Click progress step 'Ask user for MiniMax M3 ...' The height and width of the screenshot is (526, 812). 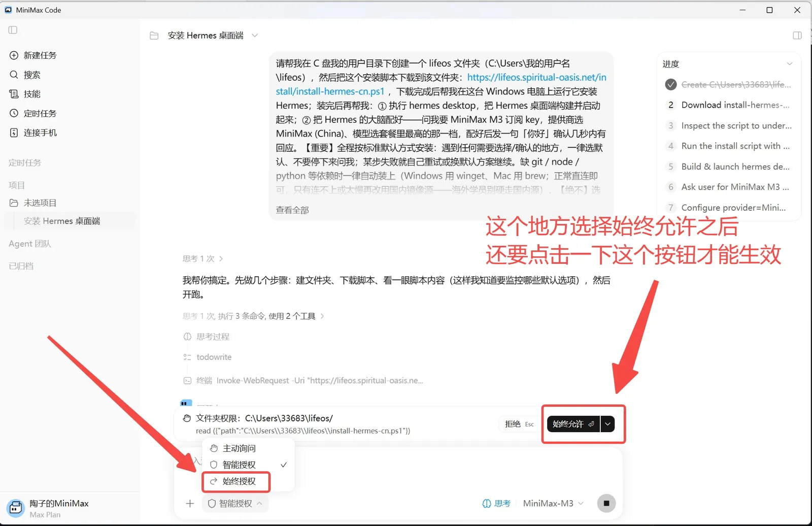pyautogui.click(x=735, y=187)
